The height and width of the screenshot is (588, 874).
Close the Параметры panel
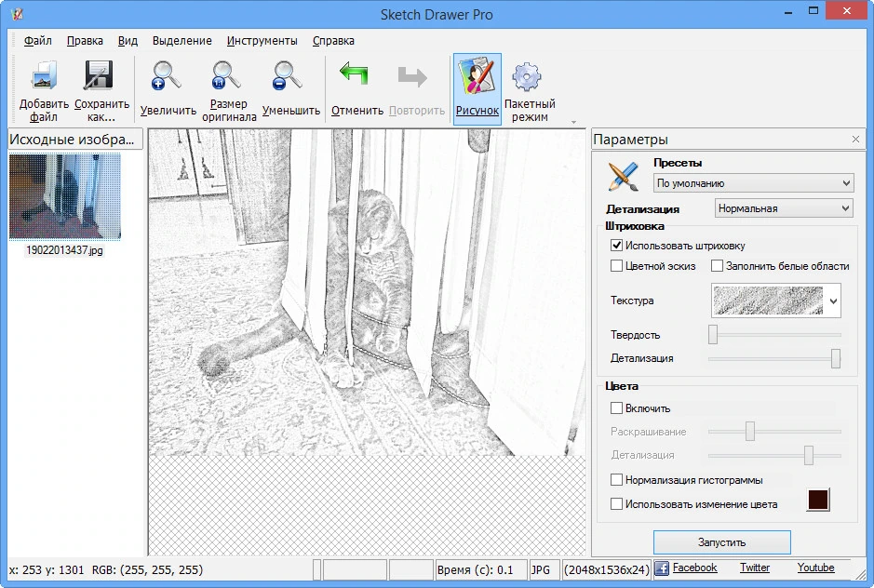tap(855, 140)
